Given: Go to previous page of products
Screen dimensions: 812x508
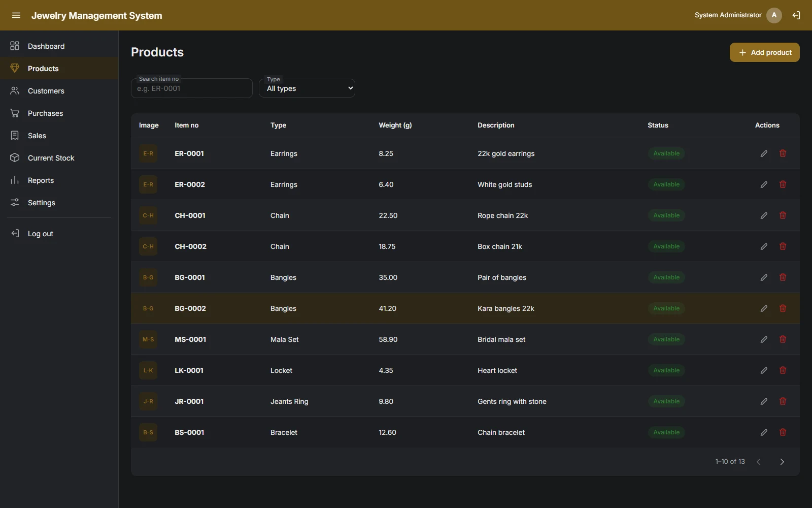Looking at the screenshot, I should pos(759,462).
